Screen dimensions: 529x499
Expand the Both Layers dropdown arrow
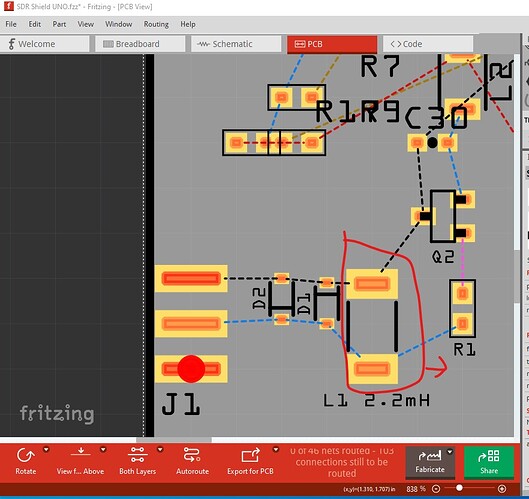(160, 449)
